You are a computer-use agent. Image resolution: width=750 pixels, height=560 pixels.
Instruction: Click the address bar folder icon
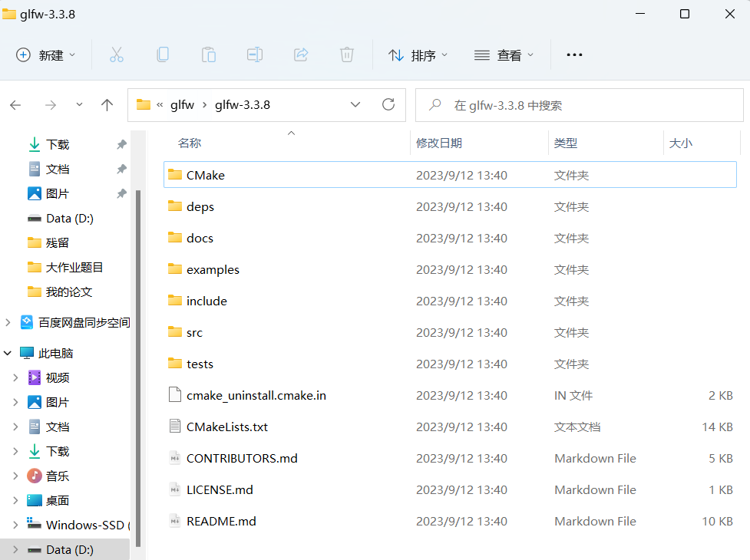tap(144, 104)
